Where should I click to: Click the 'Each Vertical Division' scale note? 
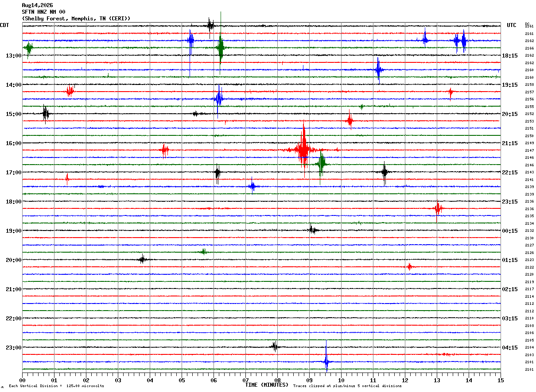(x=57, y=386)
